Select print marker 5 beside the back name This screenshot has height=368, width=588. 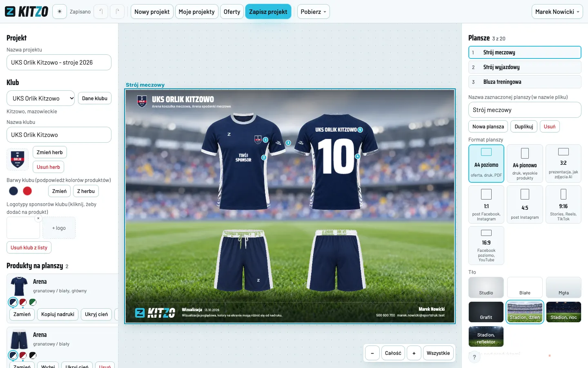(360, 130)
